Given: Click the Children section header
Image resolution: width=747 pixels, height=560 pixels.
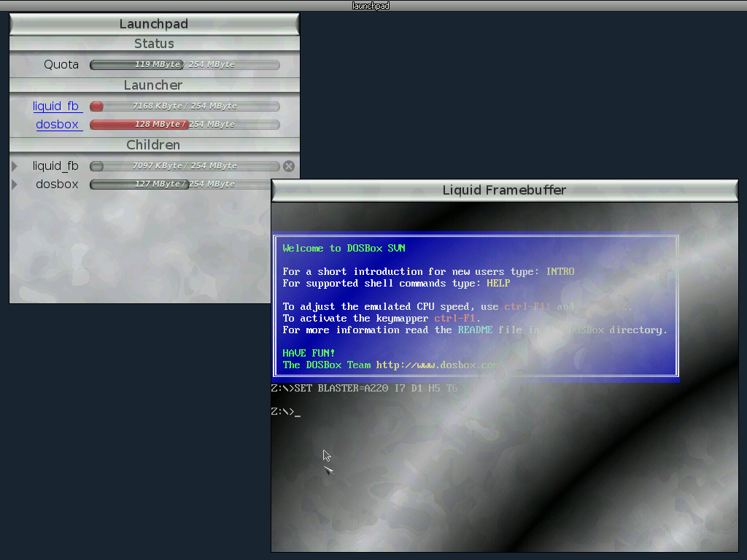Looking at the screenshot, I should click(x=155, y=145).
